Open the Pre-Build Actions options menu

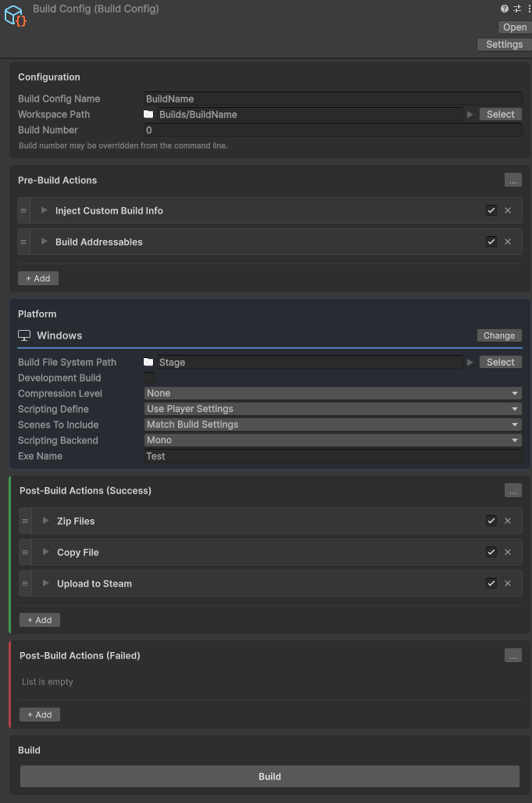click(513, 181)
